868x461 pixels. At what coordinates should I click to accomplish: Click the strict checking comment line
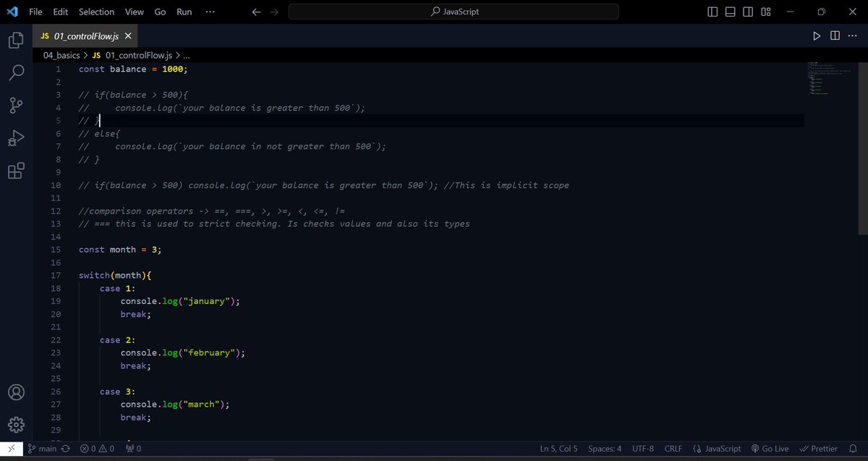pos(274,224)
